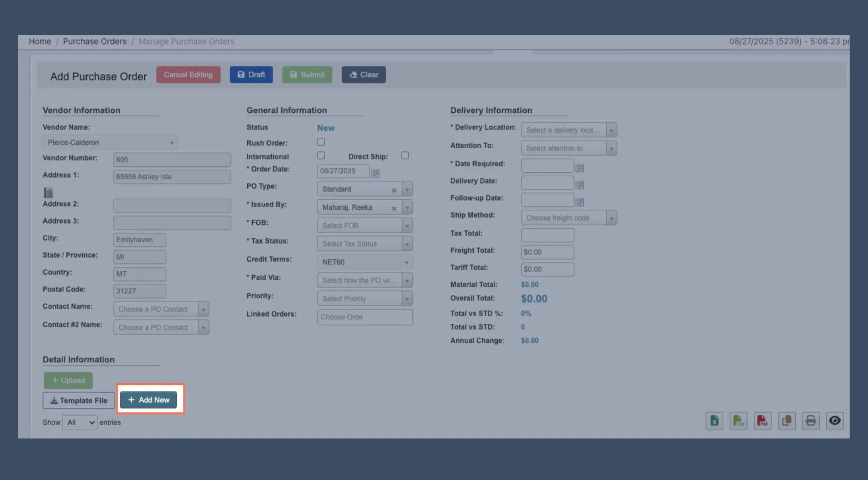Click the State / Province field
Image resolution: width=868 pixels, height=480 pixels.
coord(140,257)
